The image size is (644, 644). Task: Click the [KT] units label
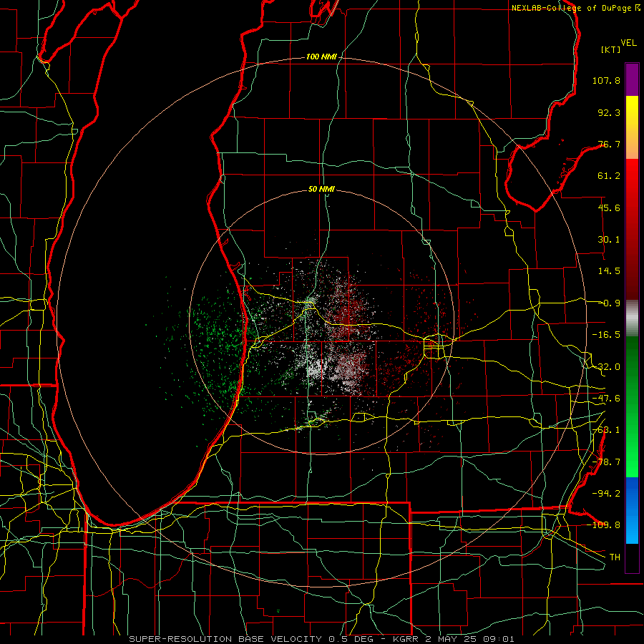point(611,49)
